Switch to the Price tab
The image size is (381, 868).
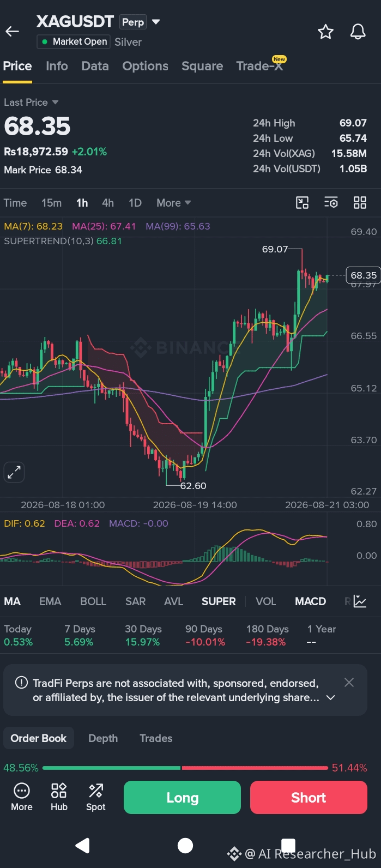(x=17, y=66)
